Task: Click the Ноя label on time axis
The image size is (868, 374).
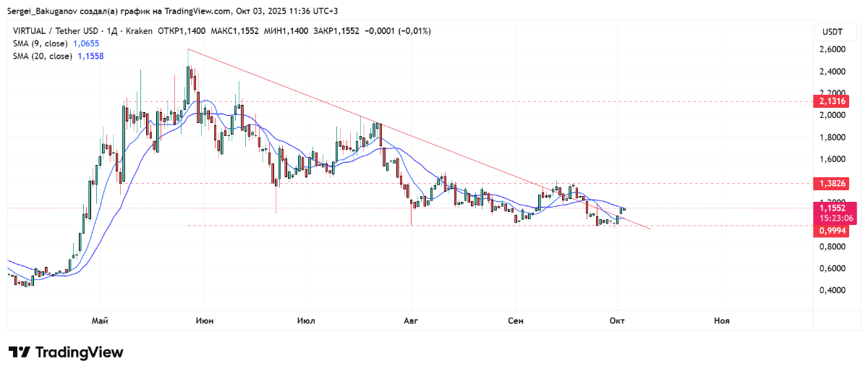Action: click(x=721, y=320)
